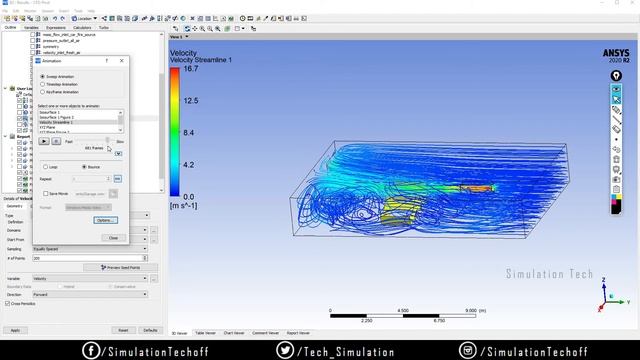Switch to the Calculators tab
Image resolution: width=640 pixels, height=360 pixels.
click(x=82, y=27)
